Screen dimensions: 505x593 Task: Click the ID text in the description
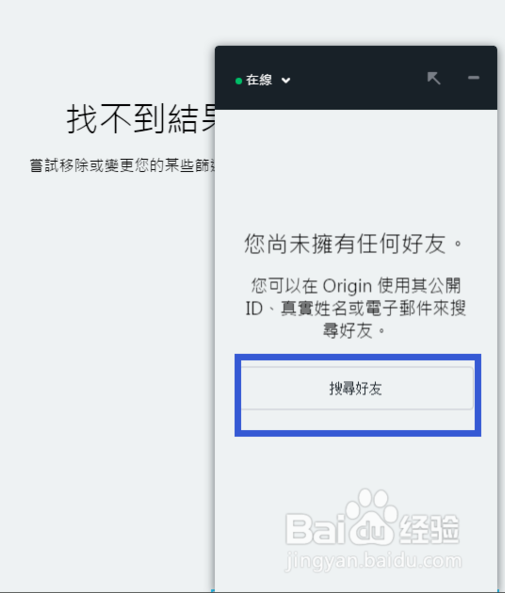254,309
